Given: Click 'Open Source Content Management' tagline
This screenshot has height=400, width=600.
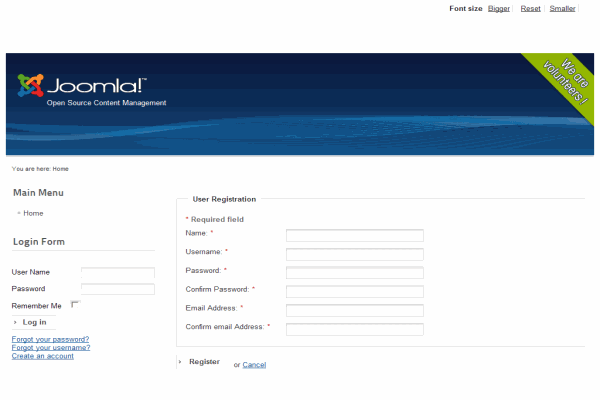Looking at the screenshot, I should (106, 103).
